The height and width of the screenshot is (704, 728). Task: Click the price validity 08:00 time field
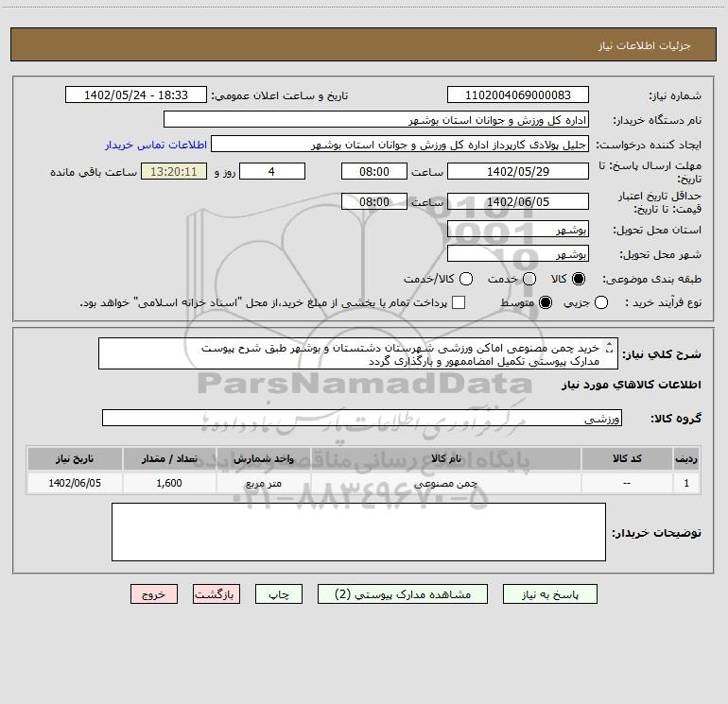click(x=374, y=201)
